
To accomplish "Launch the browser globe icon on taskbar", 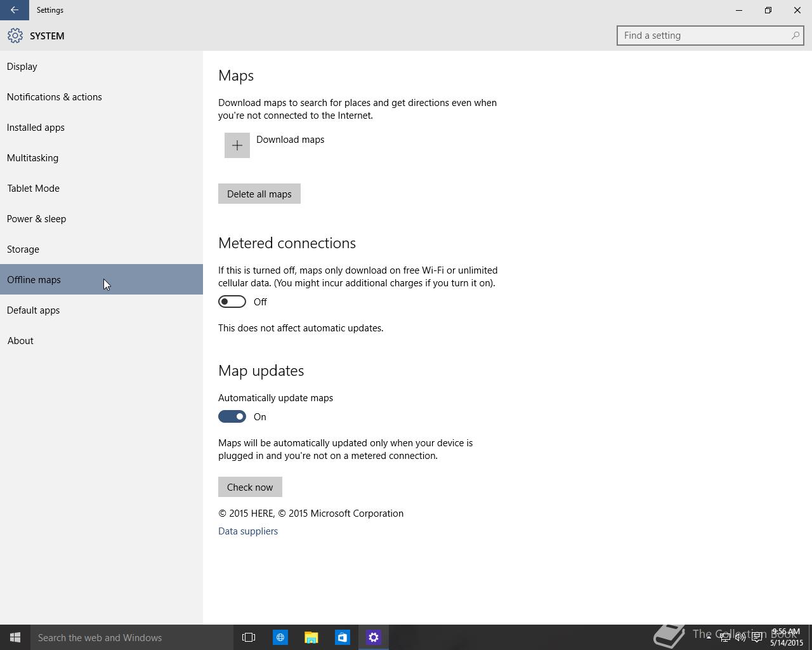I will [280, 637].
